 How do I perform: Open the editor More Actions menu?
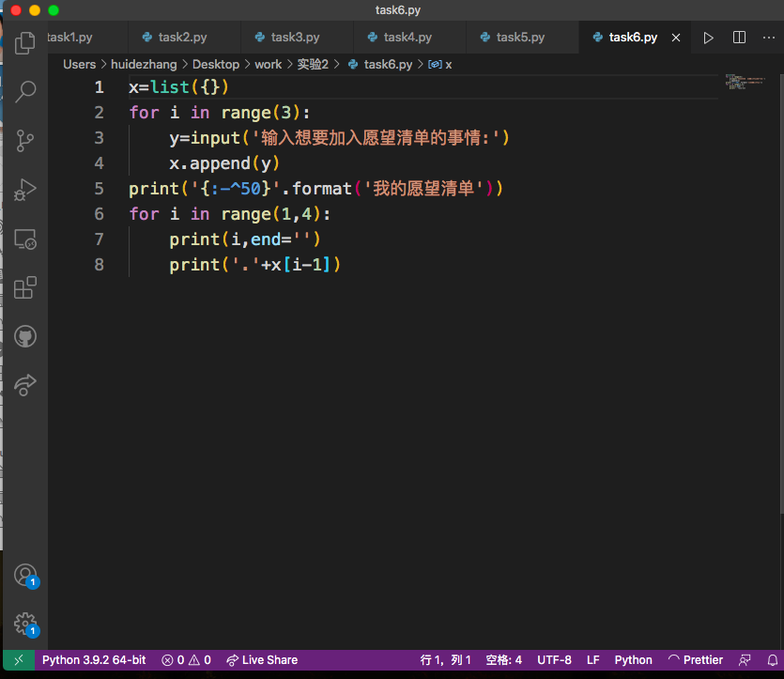point(768,38)
